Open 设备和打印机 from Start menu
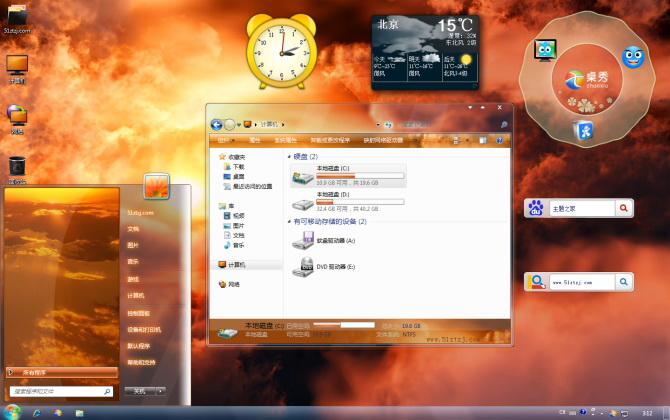Image resolution: width=670 pixels, height=420 pixels. pyautogui.click(x=144, y=329)
